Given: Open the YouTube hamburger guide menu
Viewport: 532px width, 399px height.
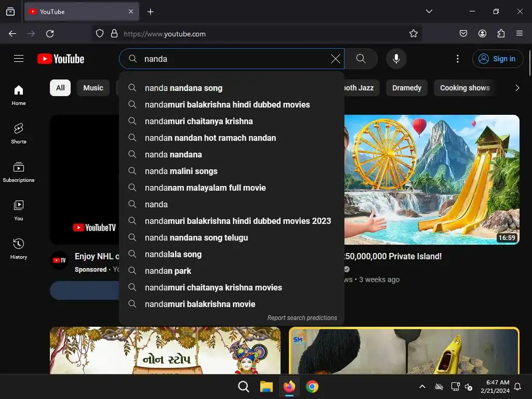Looking at the screenshot, I should pos(19,59).
